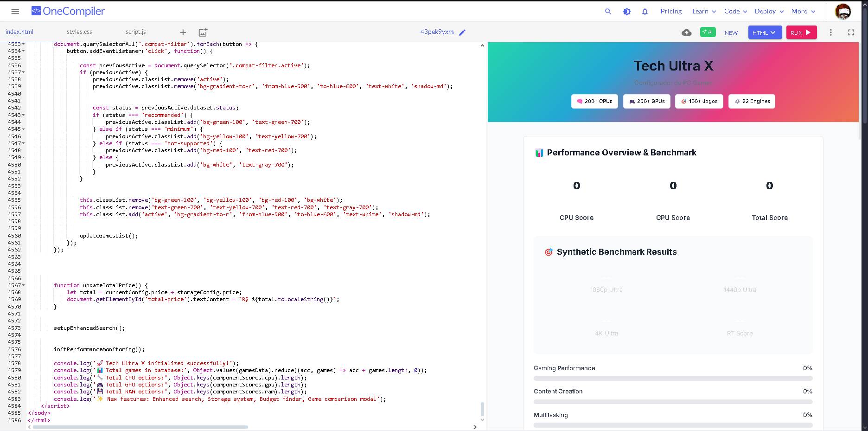868x431 pixels.
Task: Expand the Deploy menu
Action: 769,12
